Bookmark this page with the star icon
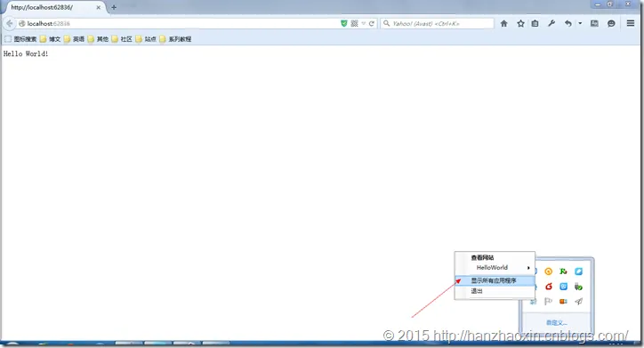The image size is (644, 348). click(x=520, y=23)
